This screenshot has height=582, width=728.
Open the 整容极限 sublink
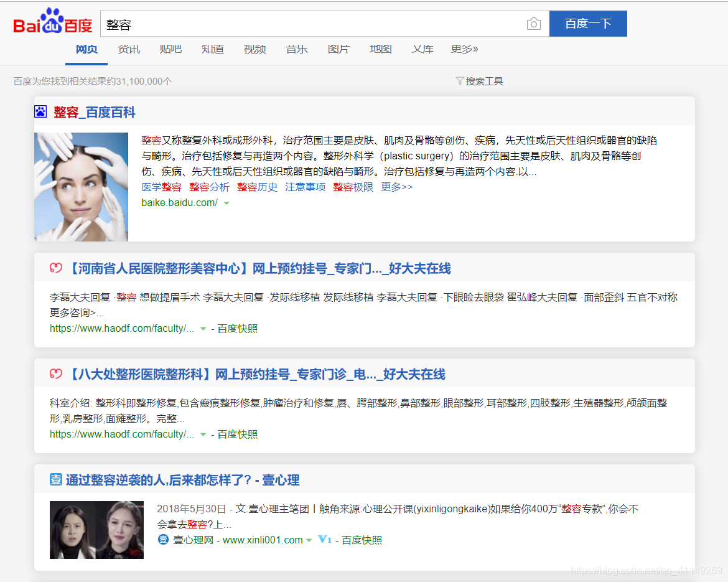pos(353,187)
